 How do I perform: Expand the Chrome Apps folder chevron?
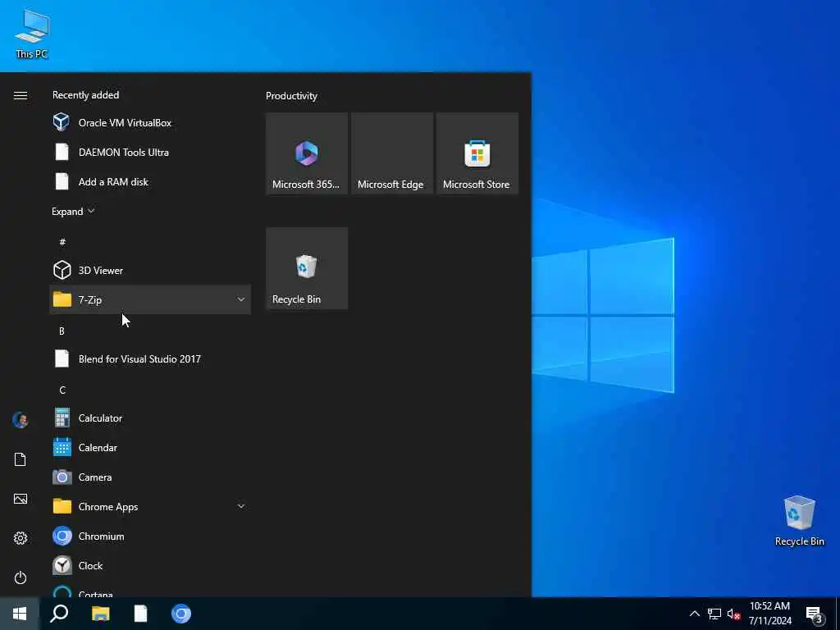tap(241, 506)
